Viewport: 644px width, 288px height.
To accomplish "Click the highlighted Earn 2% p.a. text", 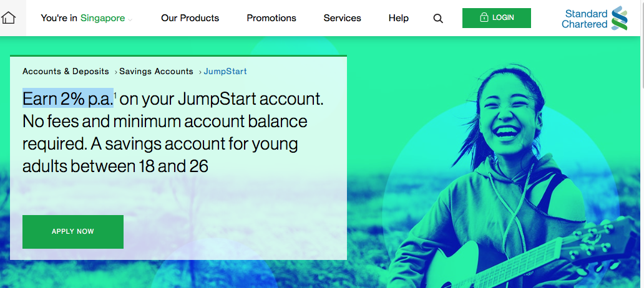I will (x=68, y=99).
